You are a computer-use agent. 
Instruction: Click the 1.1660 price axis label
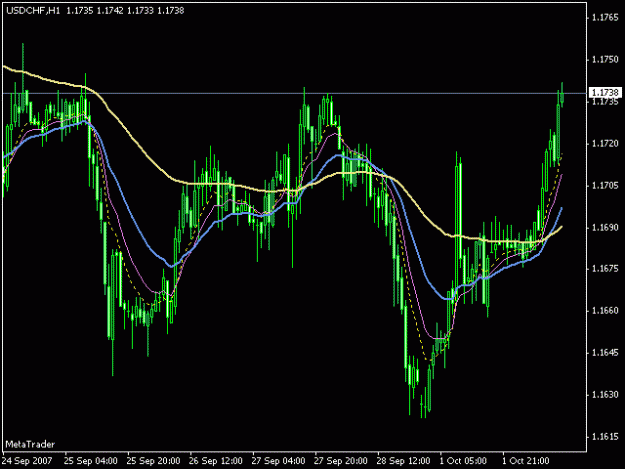[x=605, y=310]
